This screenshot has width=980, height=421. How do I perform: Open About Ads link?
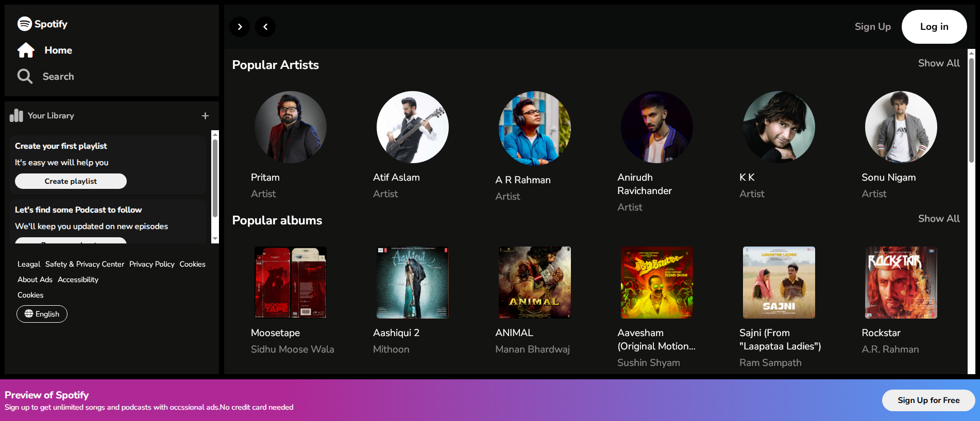pyautogui.click(x=35, y=279)
